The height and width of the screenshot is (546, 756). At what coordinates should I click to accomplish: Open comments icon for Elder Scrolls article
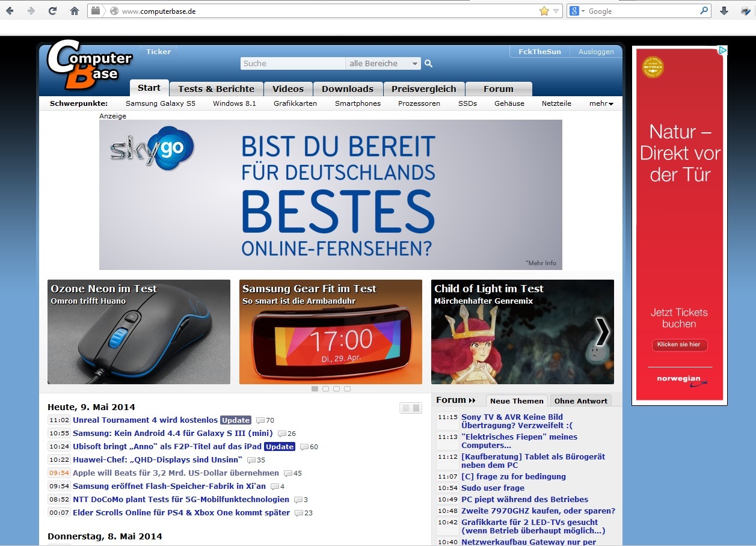coord(300,513)
